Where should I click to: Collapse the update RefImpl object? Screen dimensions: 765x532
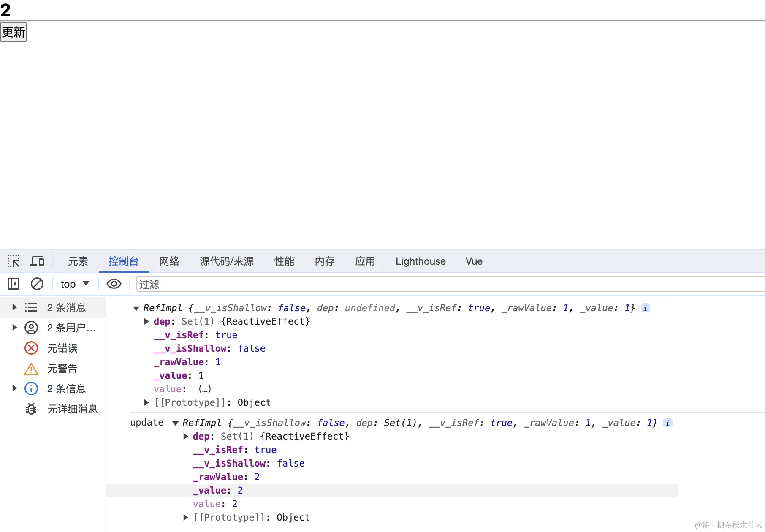click(175, 423)
